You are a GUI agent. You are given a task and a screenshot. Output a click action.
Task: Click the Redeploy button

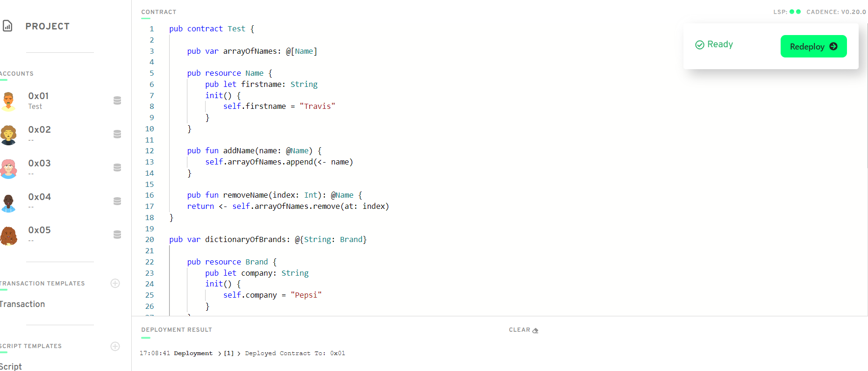[813, 46]
